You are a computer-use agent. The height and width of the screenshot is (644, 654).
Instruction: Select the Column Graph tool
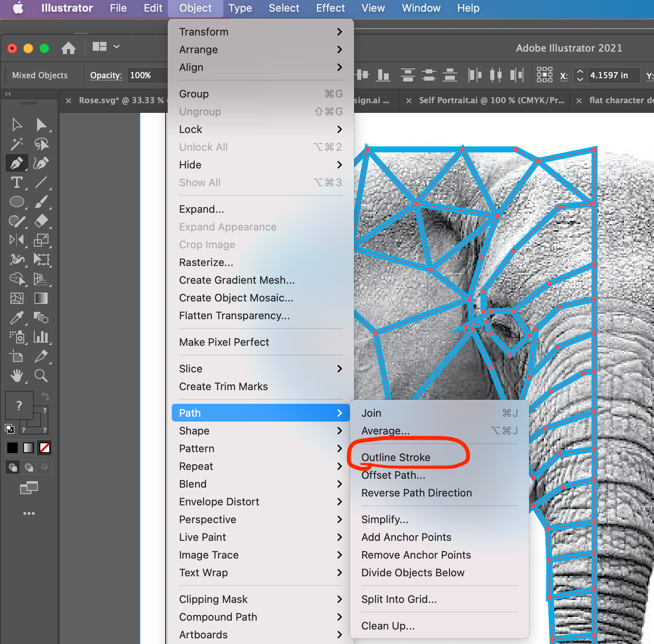pyautogui.click(x=42, y=337)
